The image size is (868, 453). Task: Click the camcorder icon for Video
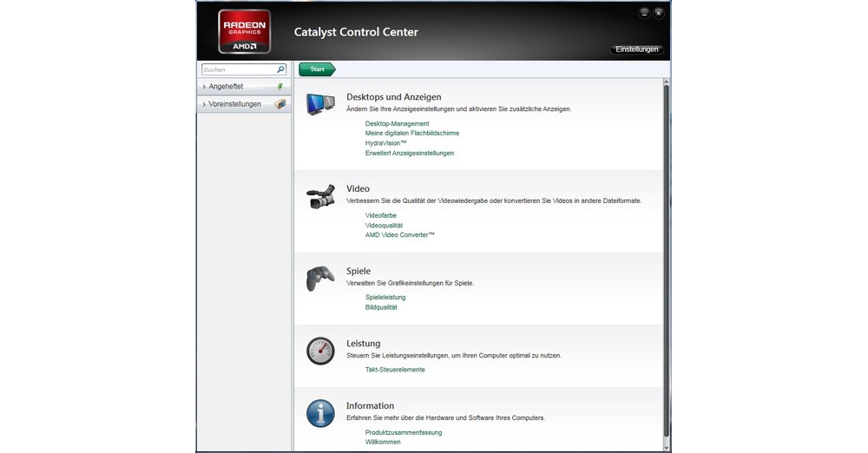coord(320,197)
